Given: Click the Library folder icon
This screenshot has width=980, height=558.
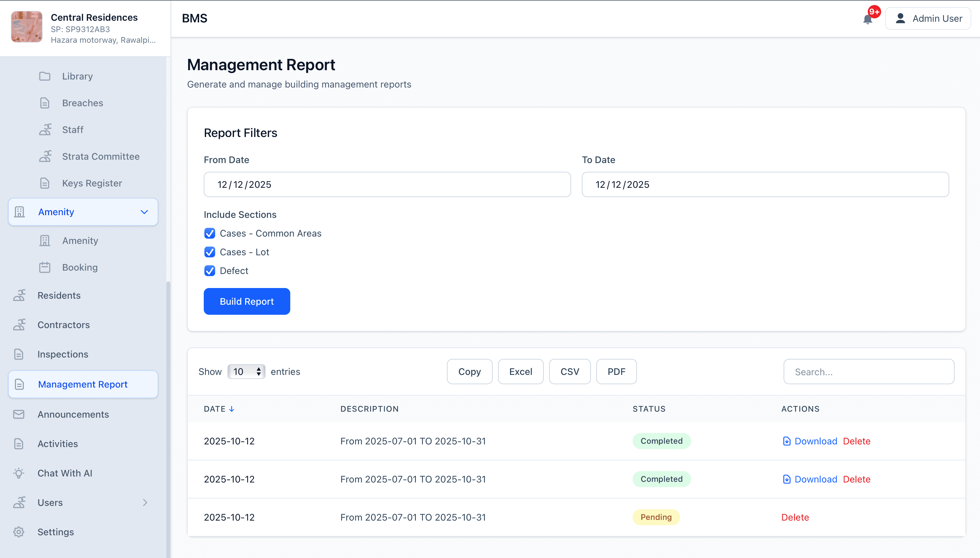Looking at the screenshot, I should click(x=44, y=76).
